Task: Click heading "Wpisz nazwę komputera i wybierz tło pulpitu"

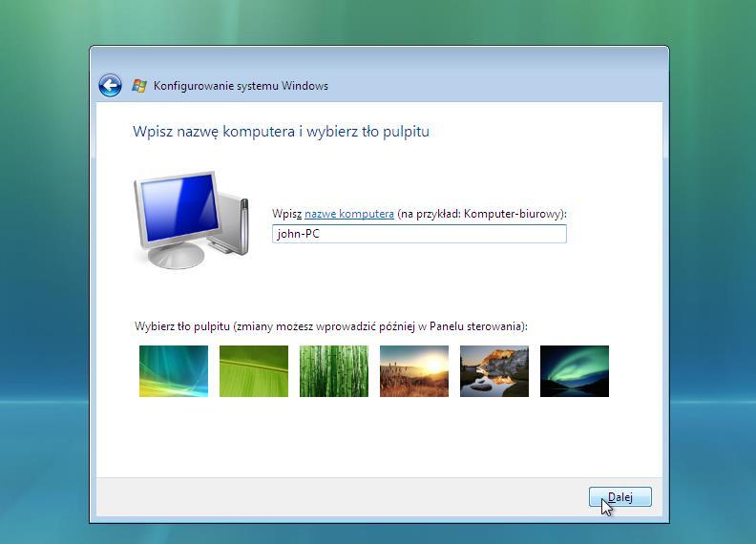Action: 281,131
